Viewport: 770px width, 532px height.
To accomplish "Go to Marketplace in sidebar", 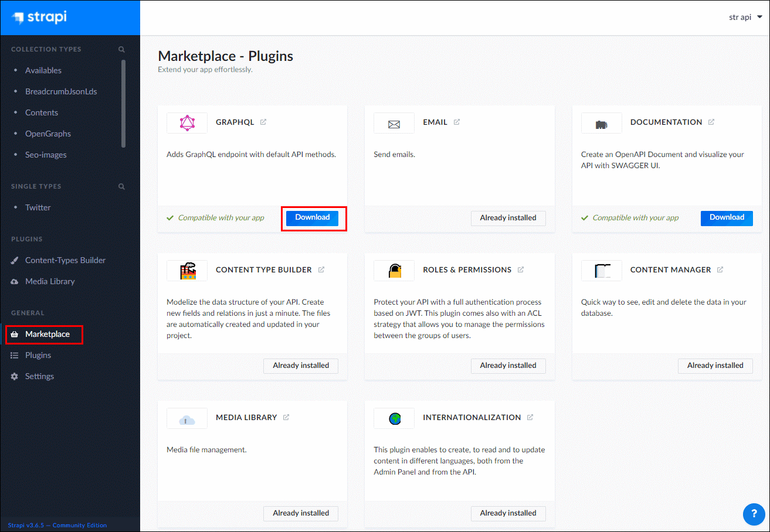I will [48, 334].
